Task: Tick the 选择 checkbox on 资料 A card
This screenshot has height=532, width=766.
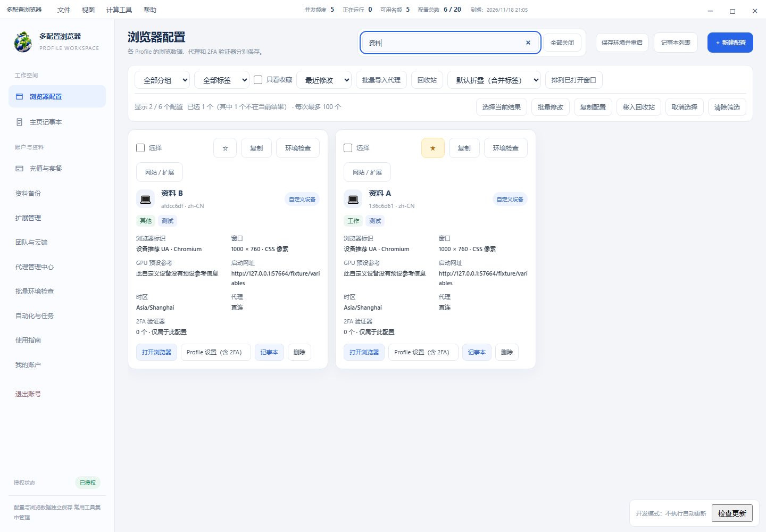Action: 348,148
